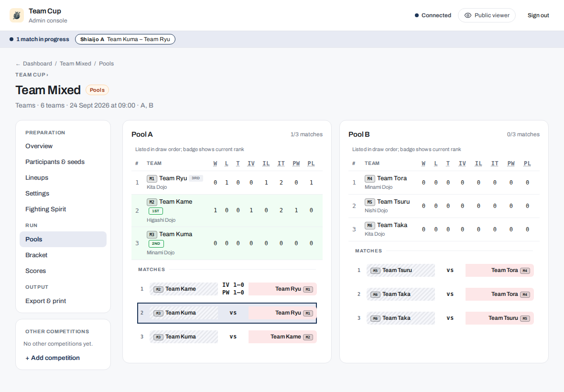
Task: Add a new competition via + Add competition
Action: [53, 358]
